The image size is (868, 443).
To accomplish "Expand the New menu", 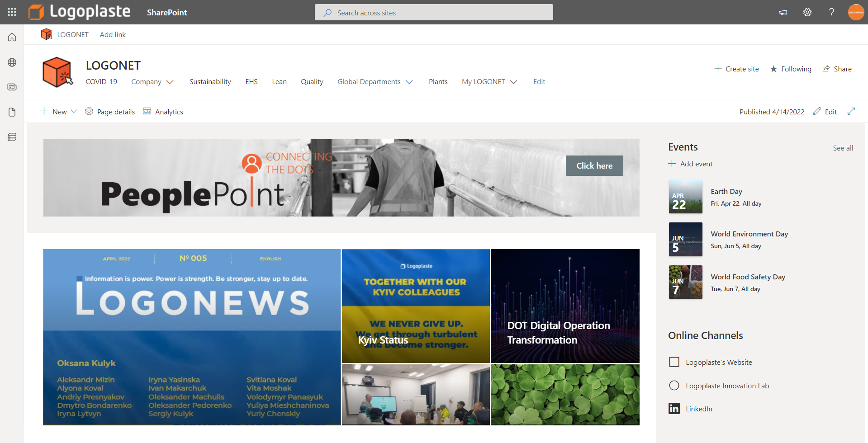I will [58, 111].
